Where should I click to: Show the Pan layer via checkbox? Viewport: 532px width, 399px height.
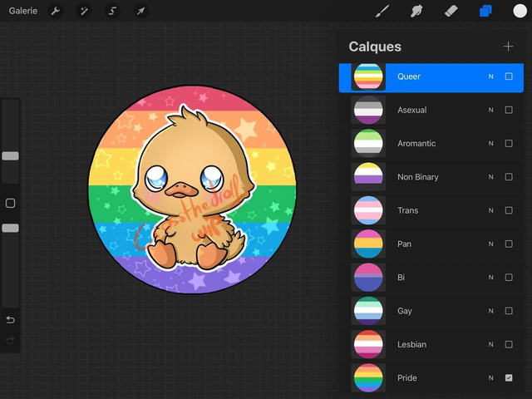[509, 244]
